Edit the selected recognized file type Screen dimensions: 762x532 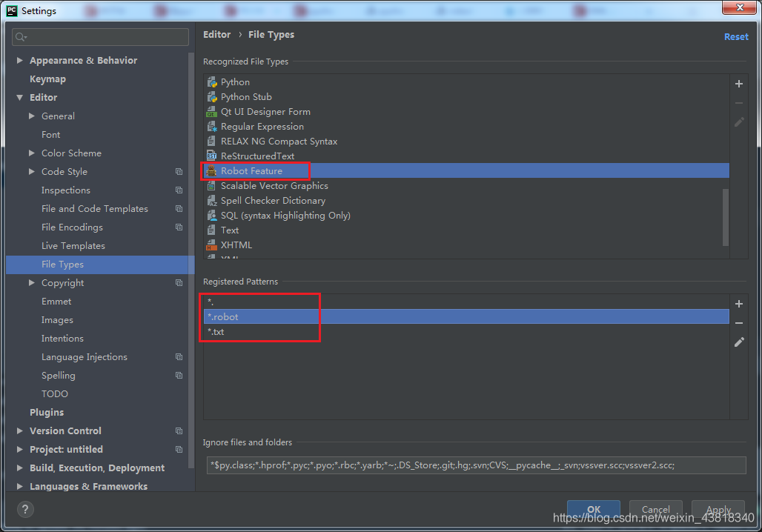coord(739,122)
